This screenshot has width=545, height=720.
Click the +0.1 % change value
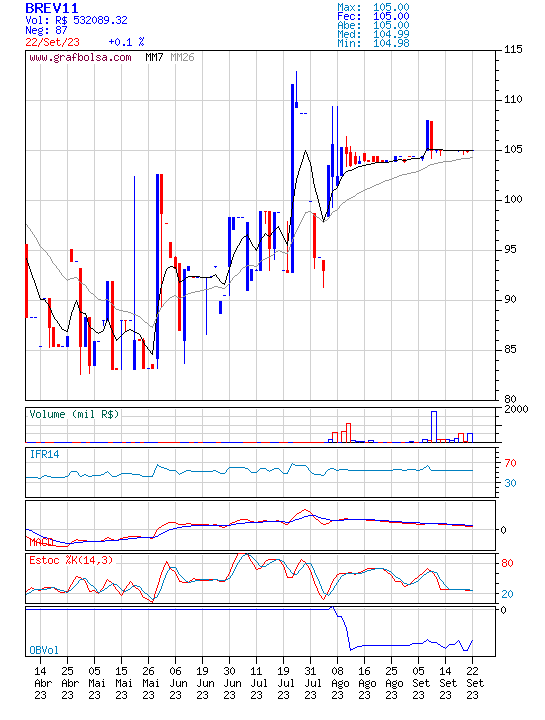click(x=126, y=42)
